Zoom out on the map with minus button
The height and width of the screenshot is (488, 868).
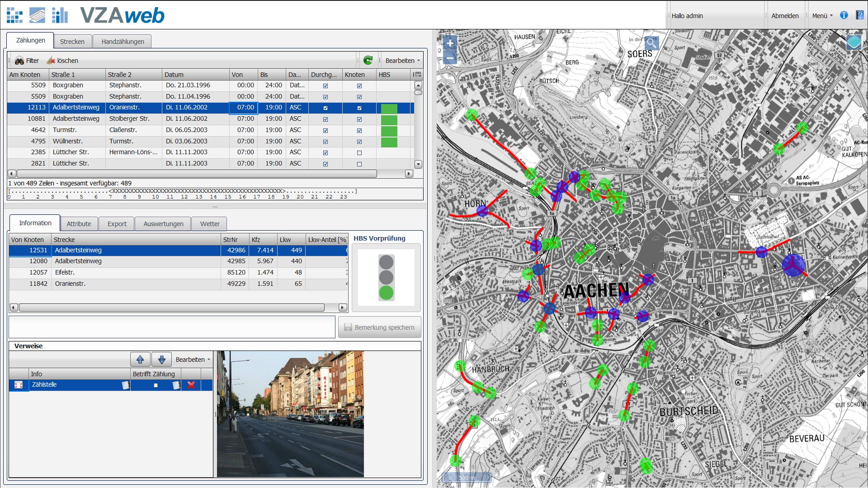[x=450, y=58]
